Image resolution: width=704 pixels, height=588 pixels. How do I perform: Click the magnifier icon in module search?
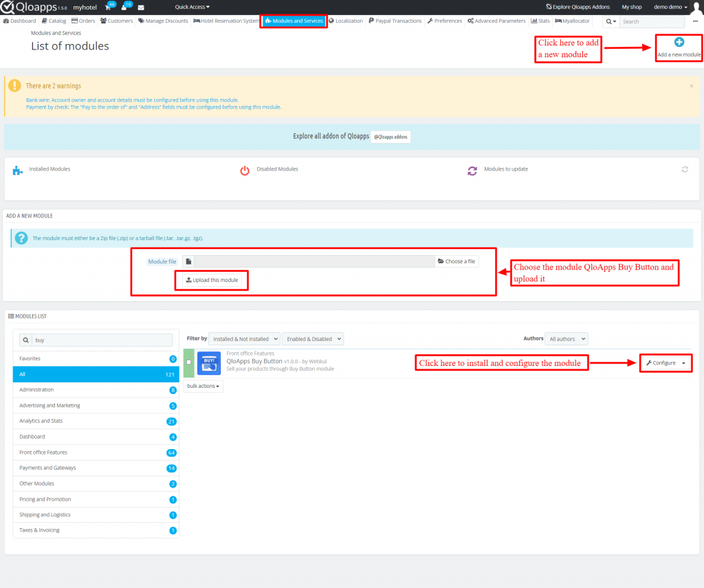(25, 340)
